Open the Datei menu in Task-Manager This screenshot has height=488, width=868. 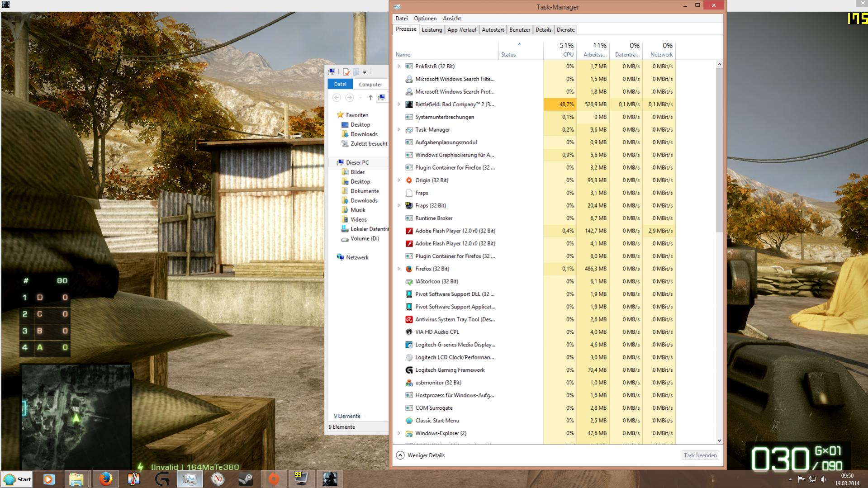(x=401, y=19)
